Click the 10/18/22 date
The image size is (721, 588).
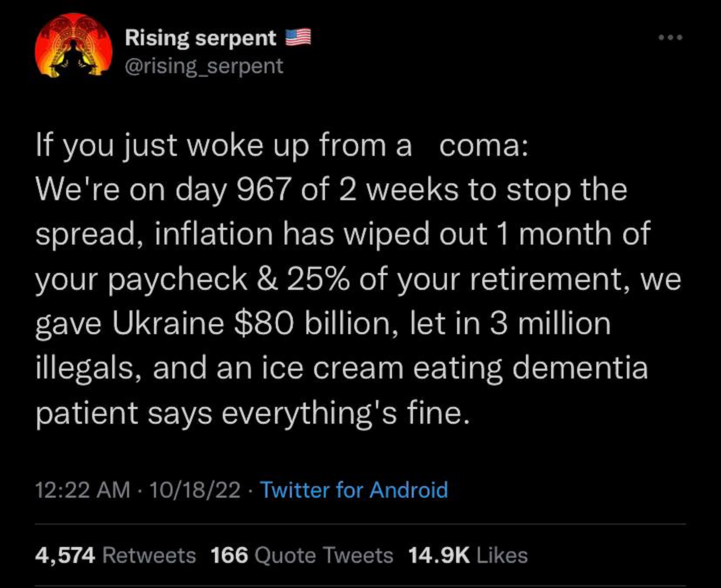[195, 490]
